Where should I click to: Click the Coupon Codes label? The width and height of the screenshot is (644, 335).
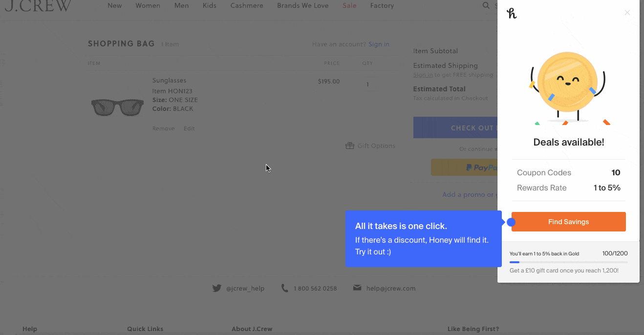(544, 172)
